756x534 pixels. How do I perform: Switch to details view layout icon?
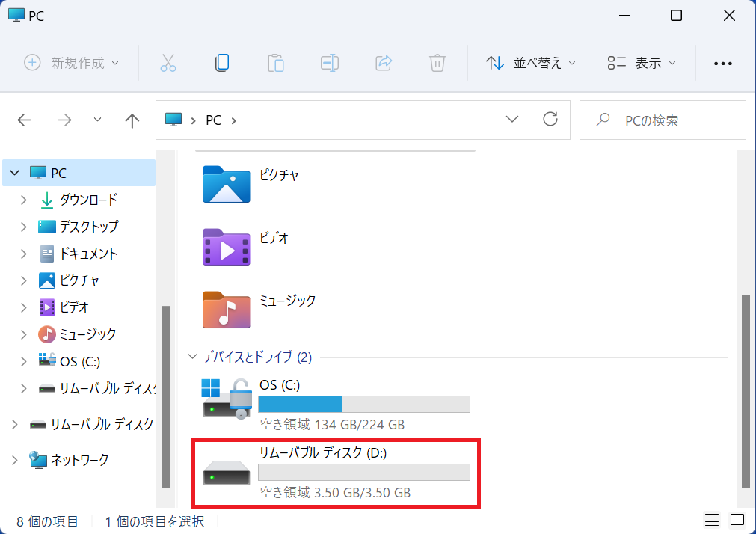[711, 521]
